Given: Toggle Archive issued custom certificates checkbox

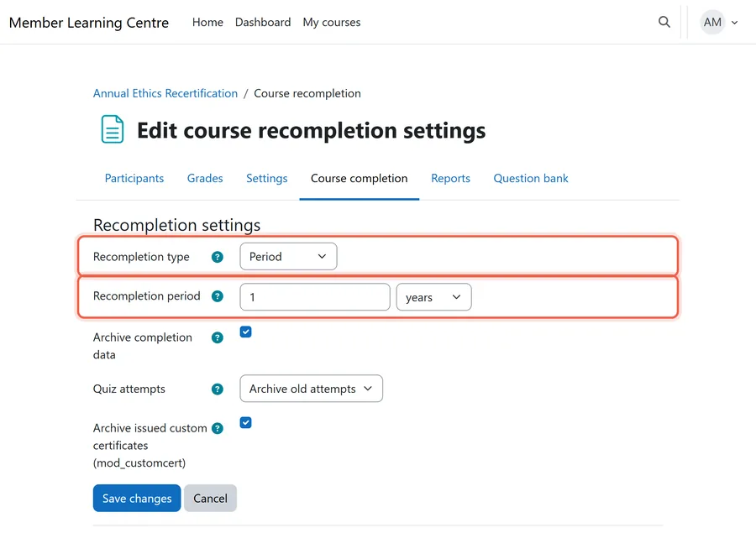Looking at the screenshot, I should pyautogui.click(x=245, y=422).
